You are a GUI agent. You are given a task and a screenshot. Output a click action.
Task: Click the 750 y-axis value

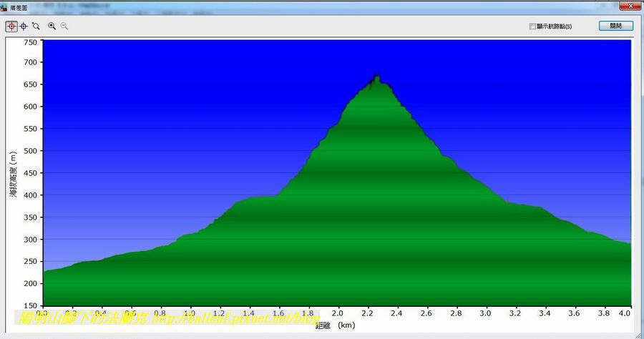tap(30, 42)
